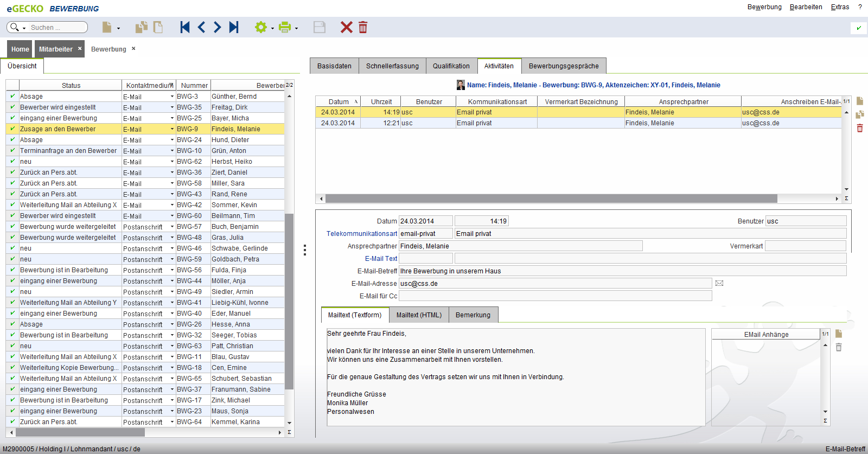Toggle checkmark for Grün, Anton row
Image resolution: width=868 pixels, height=454 pixels.
tap(12, 150)
